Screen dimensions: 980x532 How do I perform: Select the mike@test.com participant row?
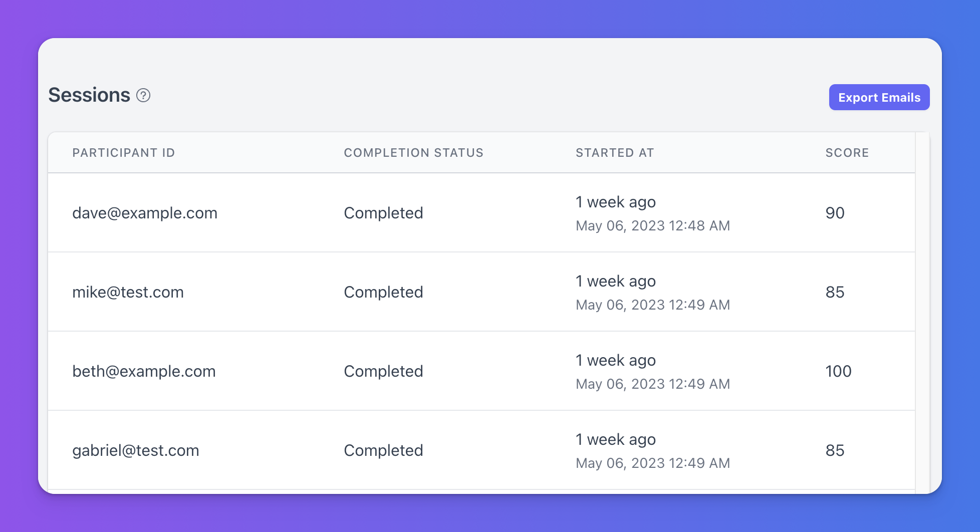tap(481, 292)
